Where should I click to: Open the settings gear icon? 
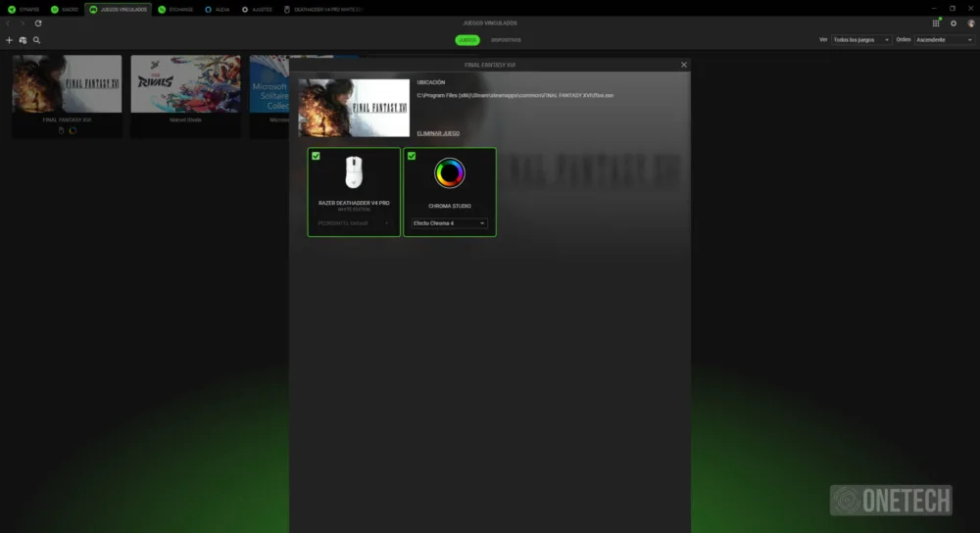pos(954,24)
